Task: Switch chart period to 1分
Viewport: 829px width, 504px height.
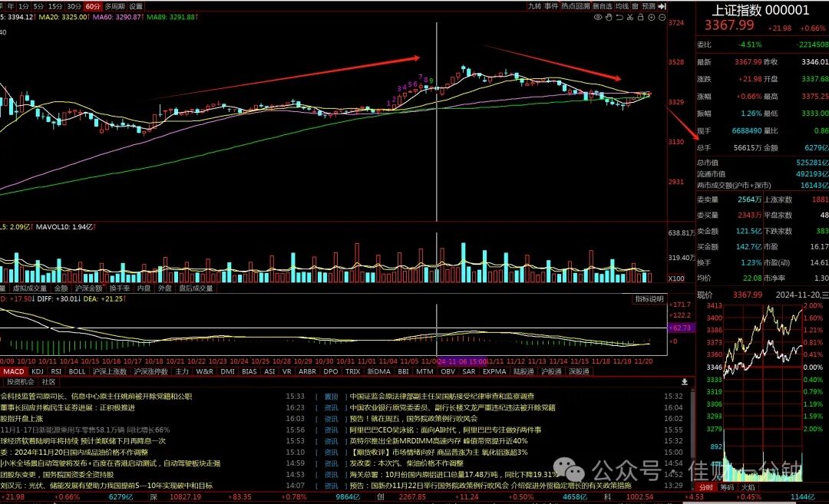Action: (23, 6)
